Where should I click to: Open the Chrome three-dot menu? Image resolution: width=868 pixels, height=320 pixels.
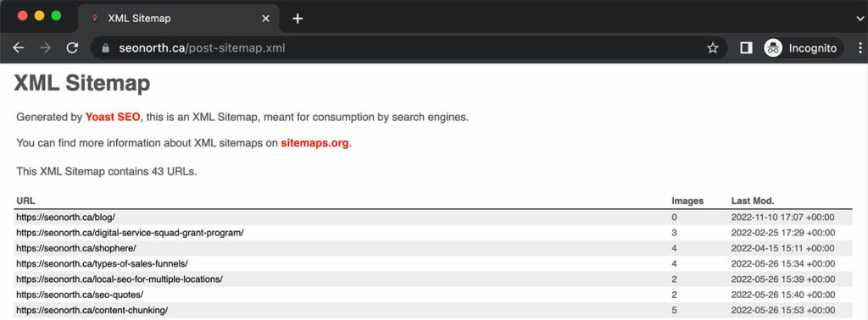tap(860, 48)
